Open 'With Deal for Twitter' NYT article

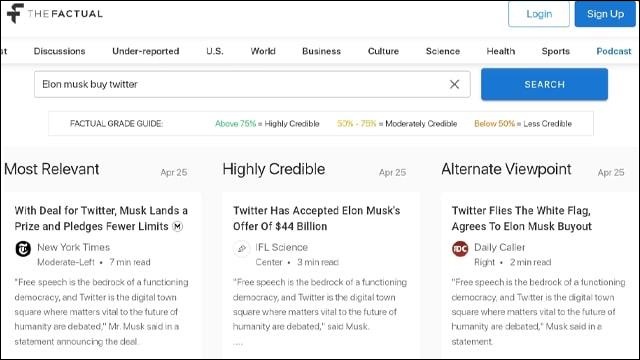pos(101,218)
